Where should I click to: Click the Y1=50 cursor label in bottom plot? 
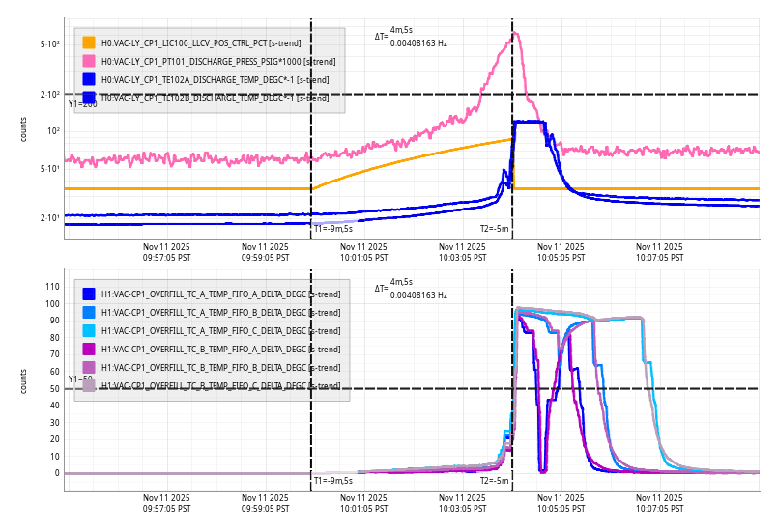point(80,379)
